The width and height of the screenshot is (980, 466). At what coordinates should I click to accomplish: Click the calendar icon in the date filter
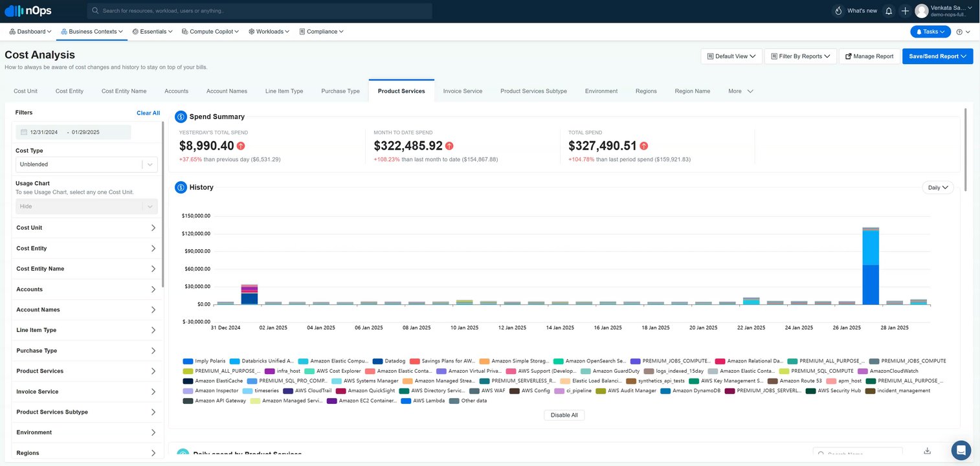24,132
